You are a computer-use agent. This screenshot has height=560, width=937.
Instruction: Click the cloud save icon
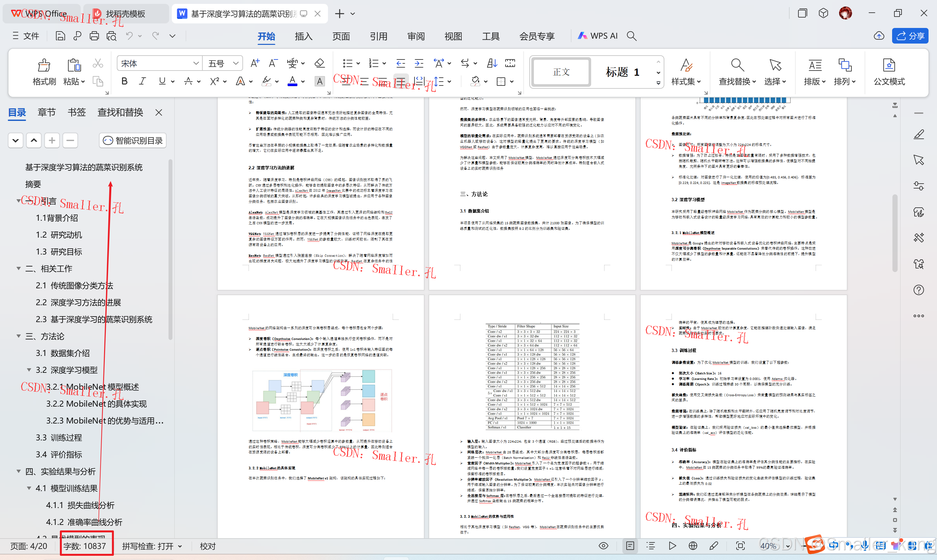[x=879, y=36]
